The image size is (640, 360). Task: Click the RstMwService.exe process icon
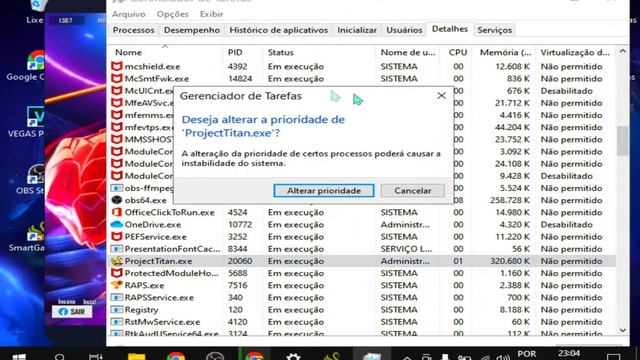pos(117,322)
